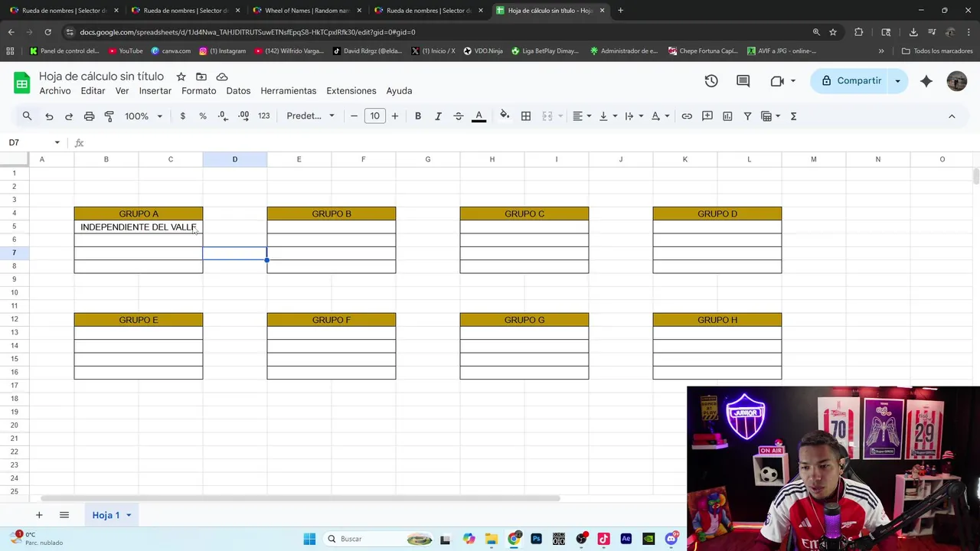Viewport: 980px width, 551px height.
Task: Toggle strikethrough formatting
Action: point(459,116)
